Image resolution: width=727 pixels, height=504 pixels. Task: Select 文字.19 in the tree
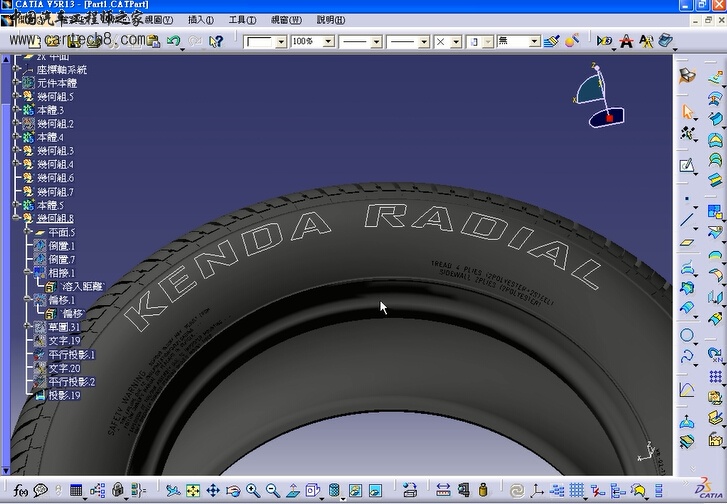pos(64,341)
